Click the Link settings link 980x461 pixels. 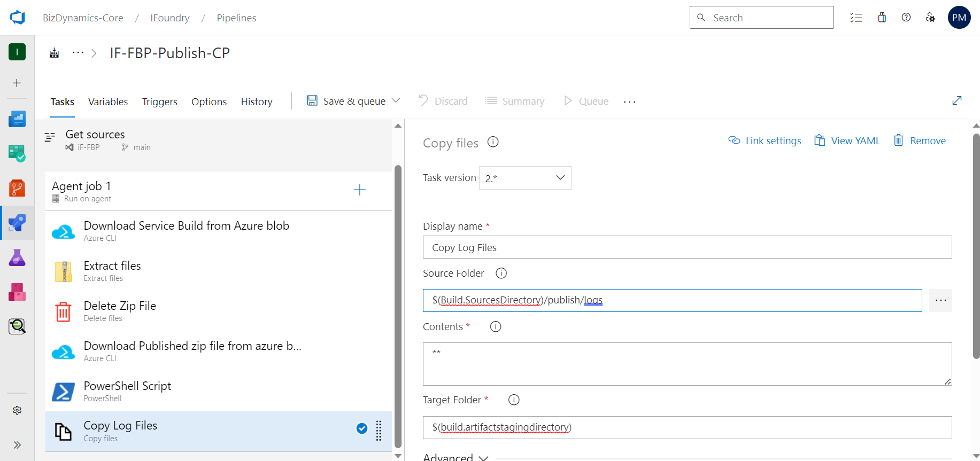point(765,140)
